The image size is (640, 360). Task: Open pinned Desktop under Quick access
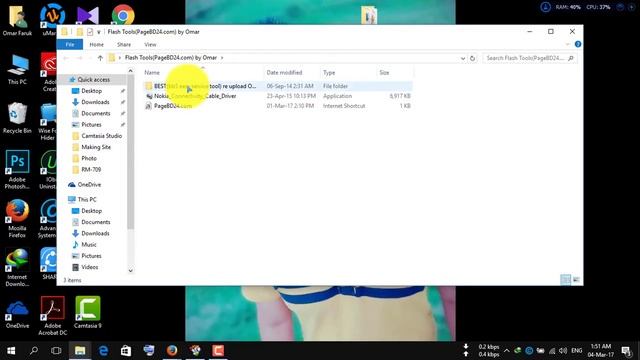point(91,91)
